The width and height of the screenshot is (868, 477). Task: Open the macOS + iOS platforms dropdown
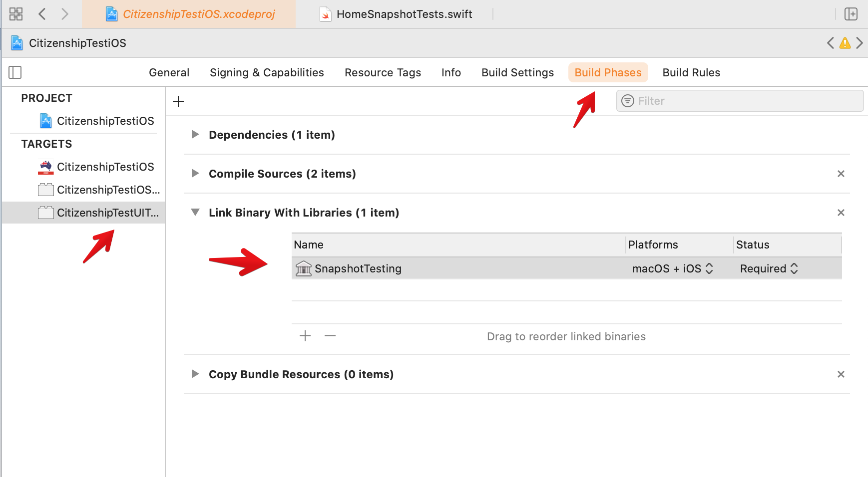672,268
